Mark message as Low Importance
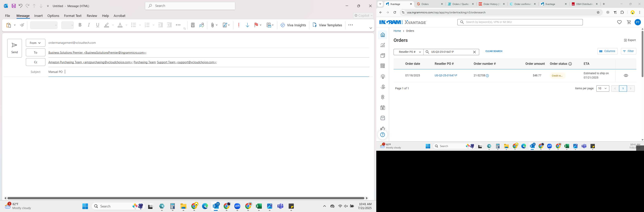Screen dimensions: 644x212 point(248,25)
